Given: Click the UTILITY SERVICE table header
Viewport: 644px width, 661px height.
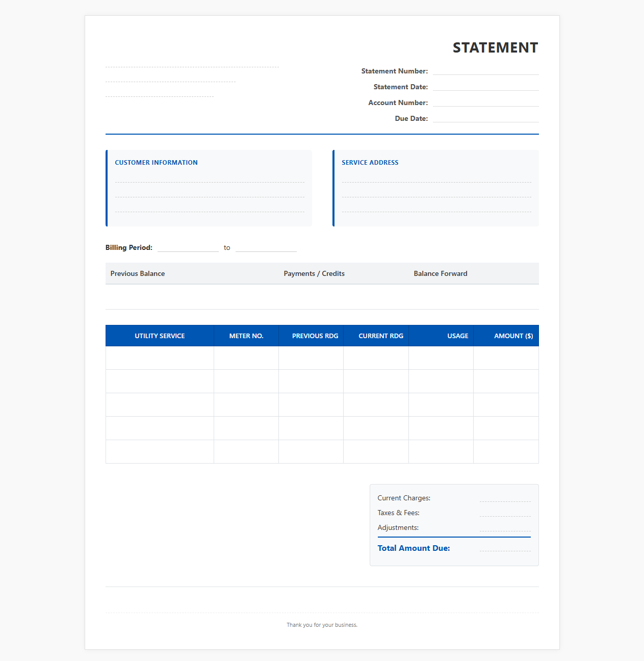Looking at the screenshot, I should click(160, 336).
